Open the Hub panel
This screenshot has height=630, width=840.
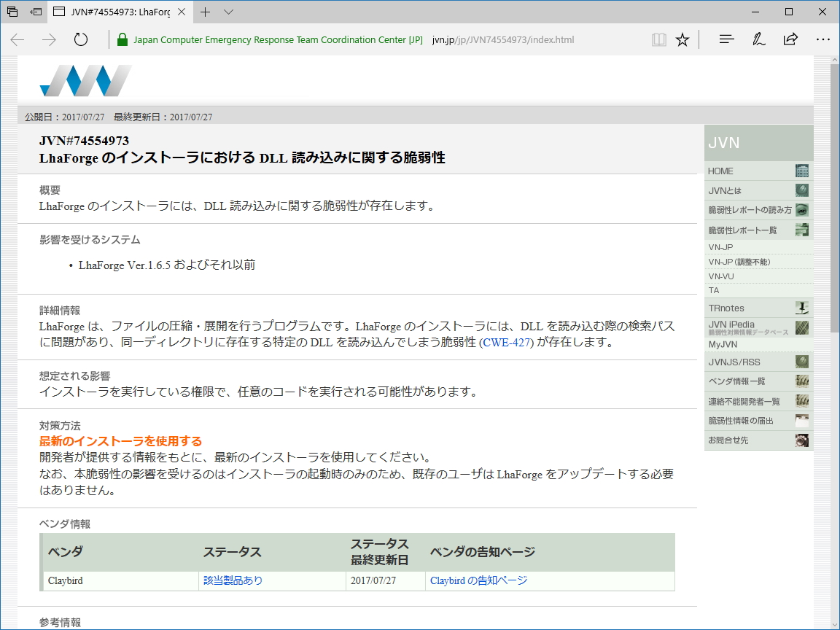tap(726, 39)
